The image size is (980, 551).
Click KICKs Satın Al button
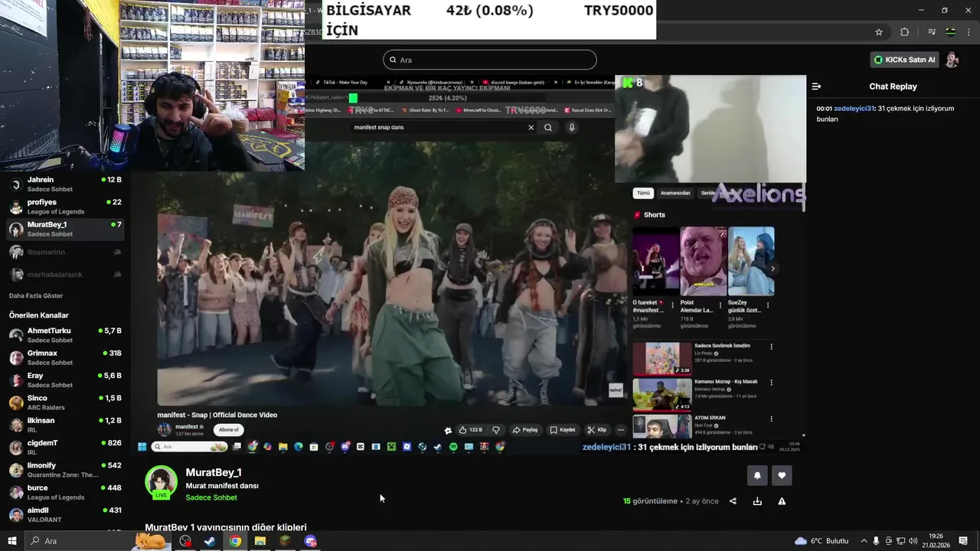coord(905,60)
